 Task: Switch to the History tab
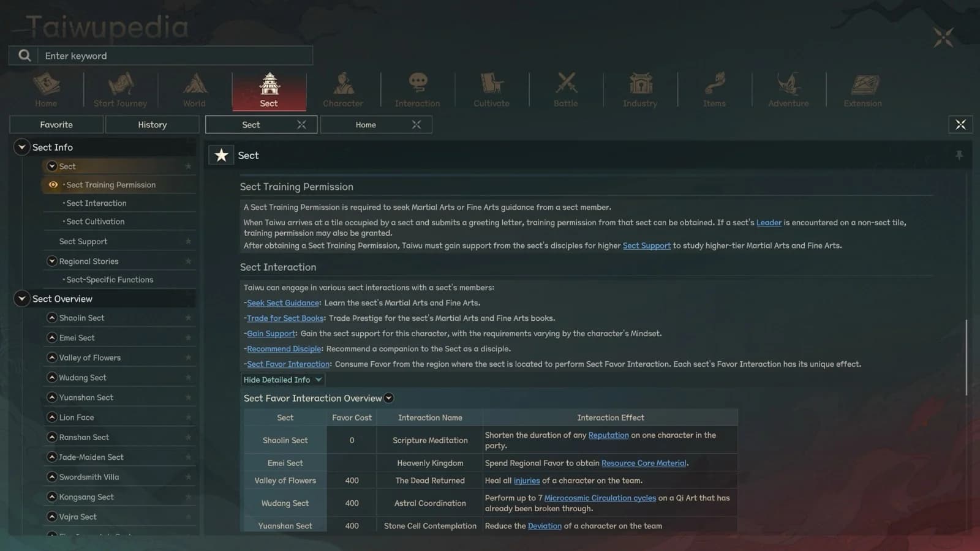click(x=153, y=125)
